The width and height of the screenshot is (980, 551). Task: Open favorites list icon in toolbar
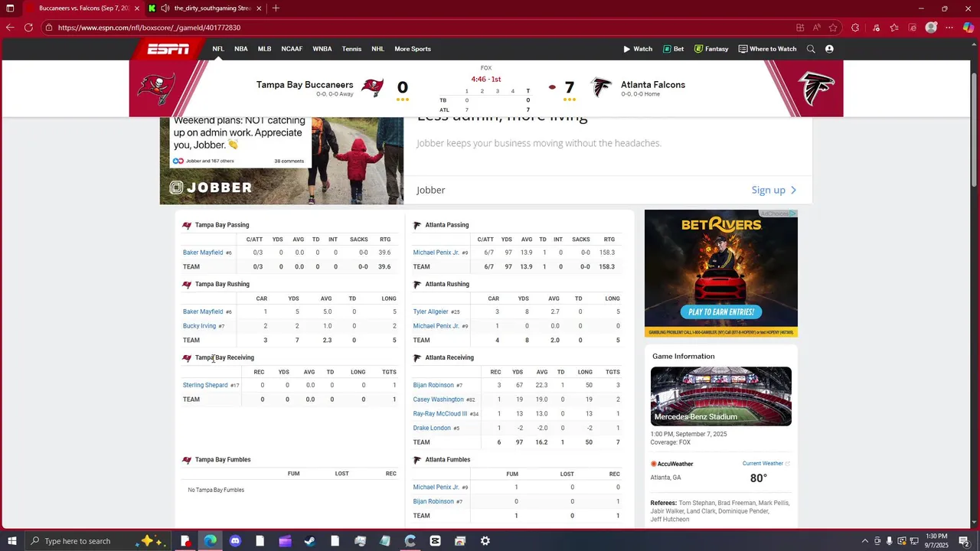(x=894, y=28)
